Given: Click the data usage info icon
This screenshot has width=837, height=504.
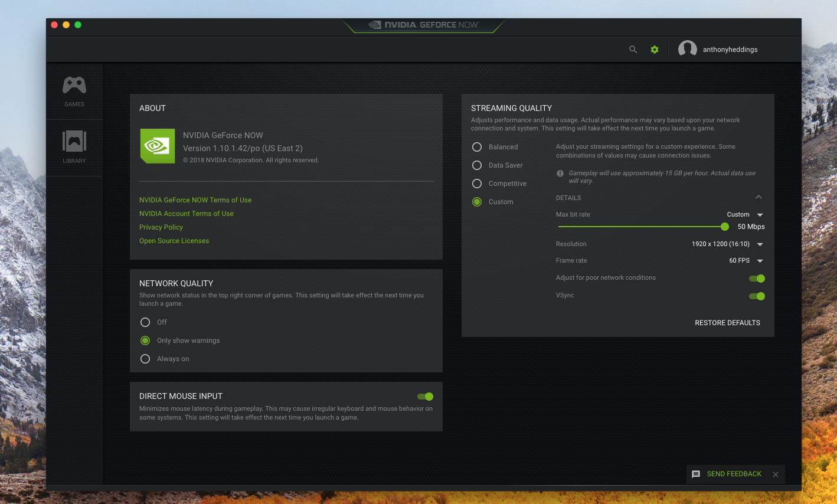Looking at the screenshot, I should [x=560, y=173].
